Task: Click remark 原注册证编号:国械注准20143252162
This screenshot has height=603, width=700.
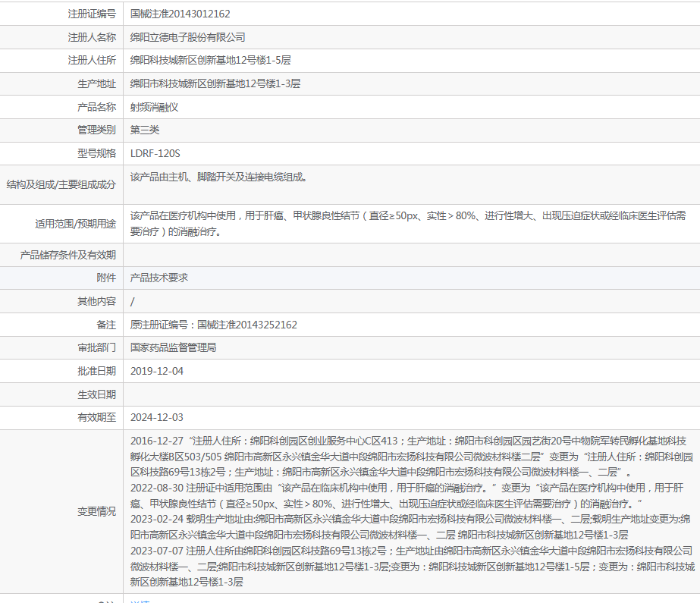Action: (x=213, y=325)
